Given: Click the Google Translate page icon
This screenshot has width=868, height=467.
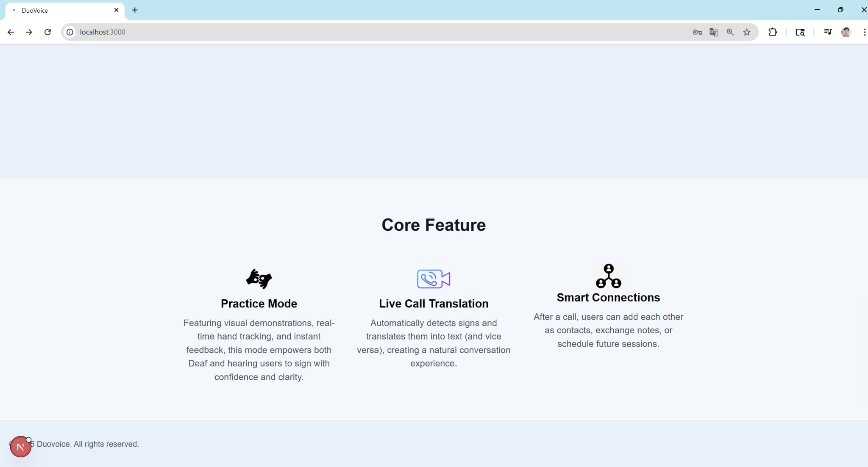Looking at the screenshot, I should [714, 32].
